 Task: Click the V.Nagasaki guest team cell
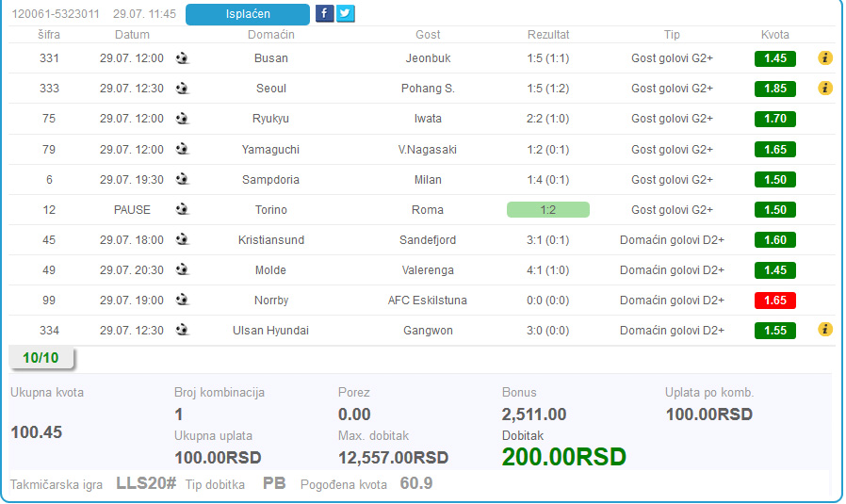point(428,150)
